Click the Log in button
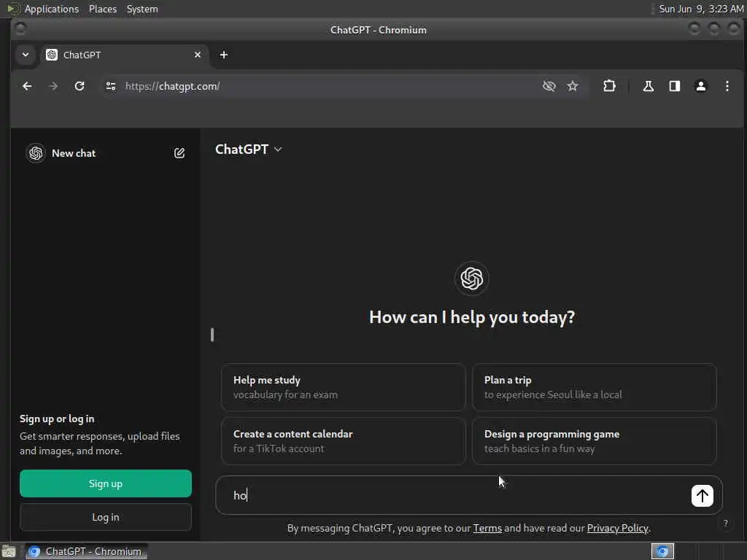The image size is (747, 560). pyautogui.click(x=106, y=517)
